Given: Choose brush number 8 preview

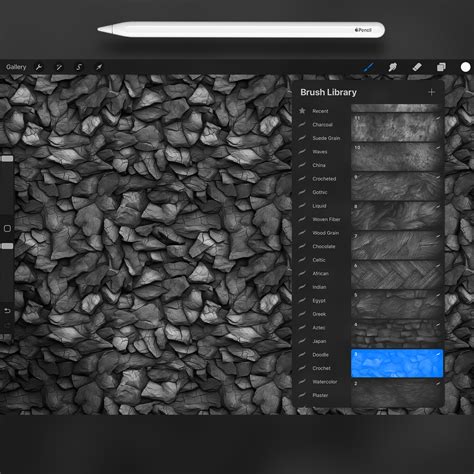Looking at the screenshot, I should pos(397,216).
